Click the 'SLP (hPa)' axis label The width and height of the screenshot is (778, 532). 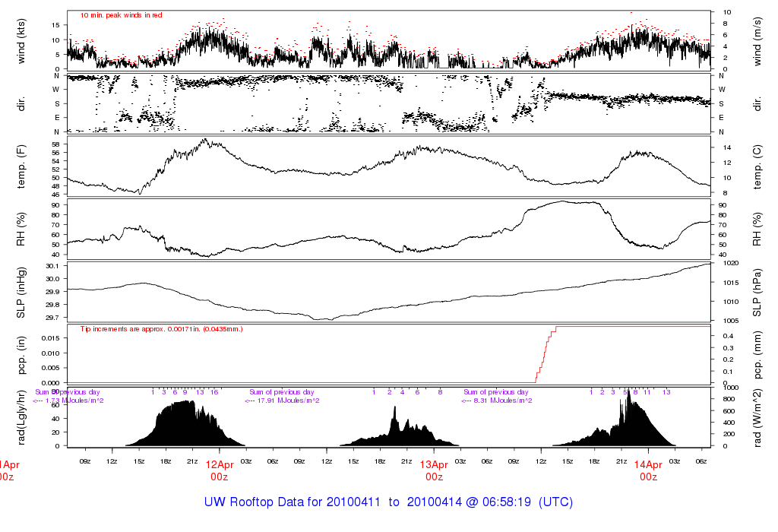click(x=757, y=293)
